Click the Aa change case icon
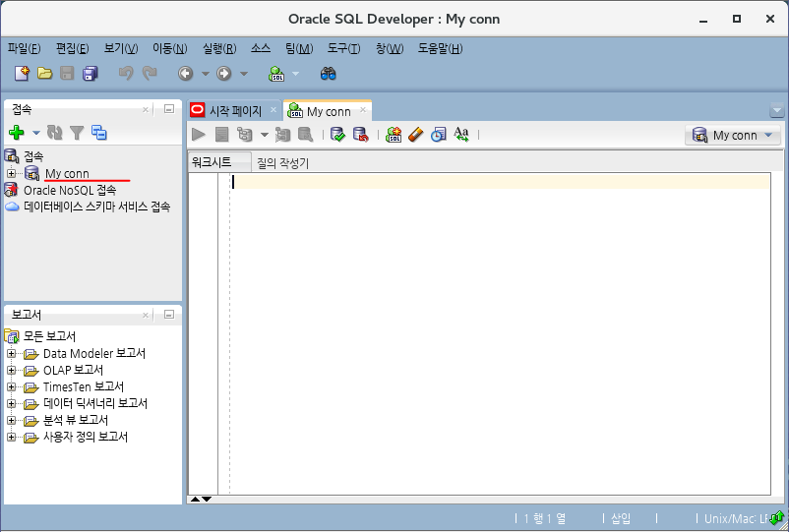789x532 pixels. click(461, 135)
